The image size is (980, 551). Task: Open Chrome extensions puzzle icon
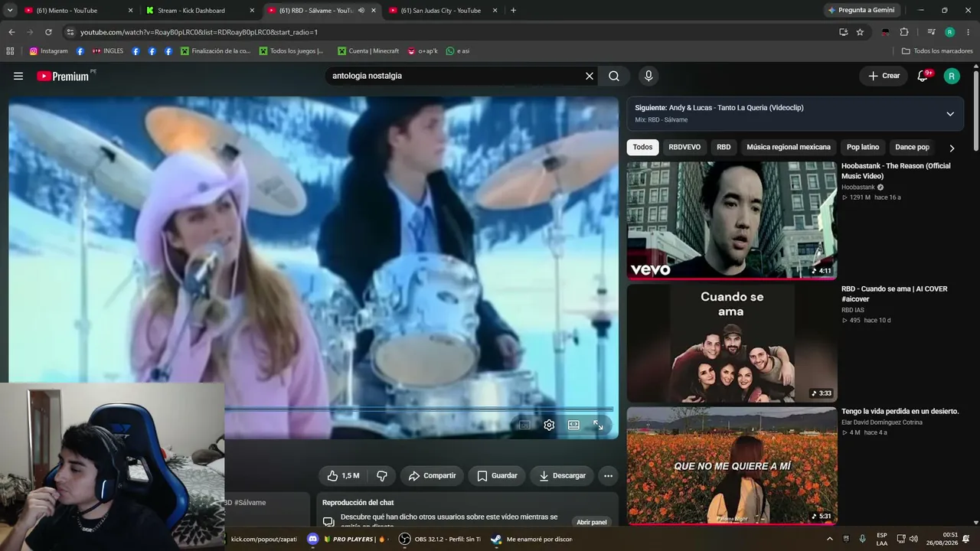(904, 32)
